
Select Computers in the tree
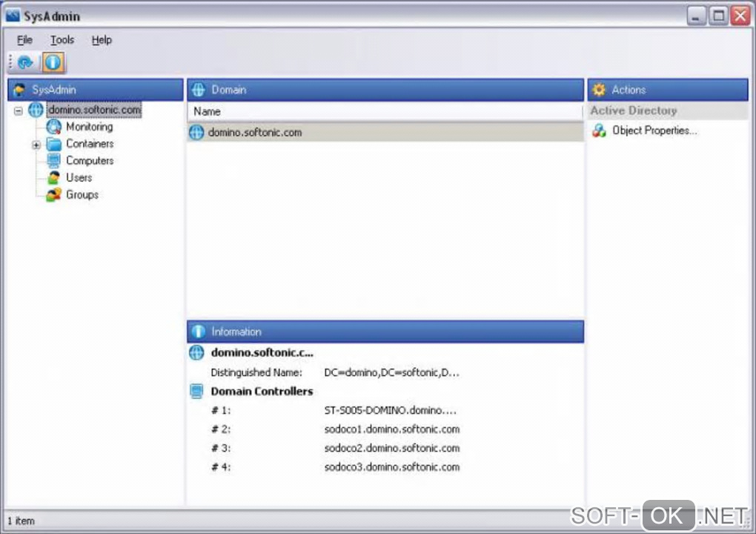point(90,161)
